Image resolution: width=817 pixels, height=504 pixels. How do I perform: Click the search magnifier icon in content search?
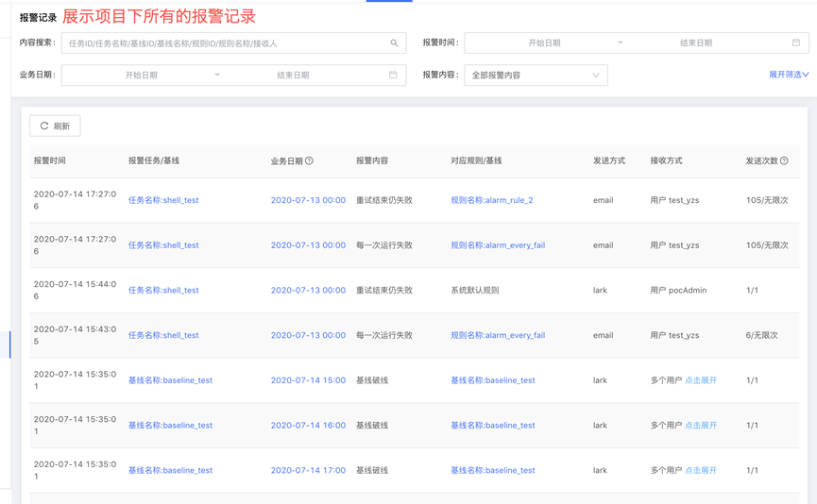click(395, 43)
